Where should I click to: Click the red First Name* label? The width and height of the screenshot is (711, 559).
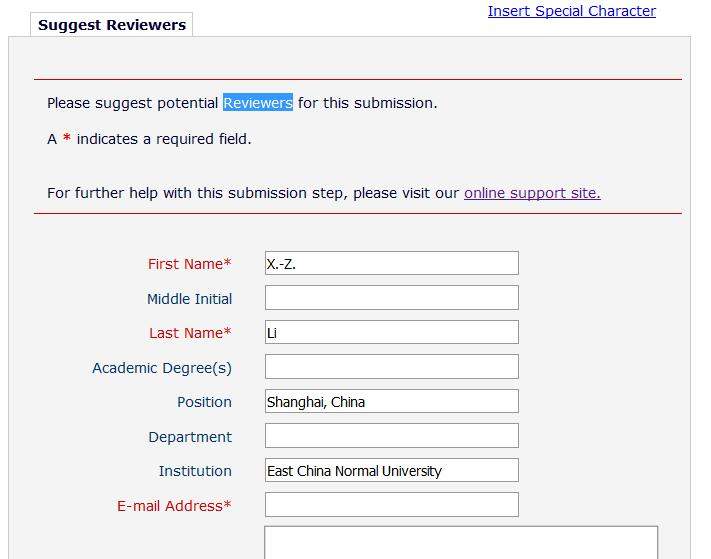click(189, 264)
